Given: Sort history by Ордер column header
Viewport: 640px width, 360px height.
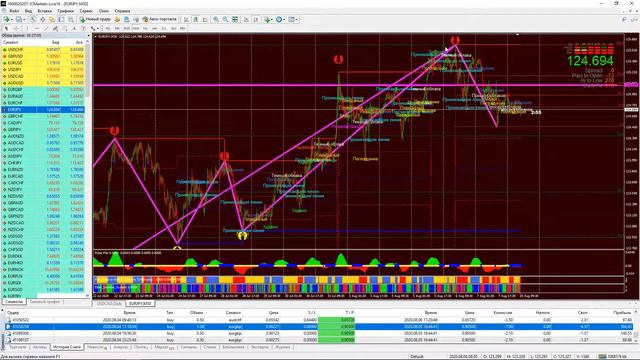Looking at the screenshot, I should pos(13,312).
